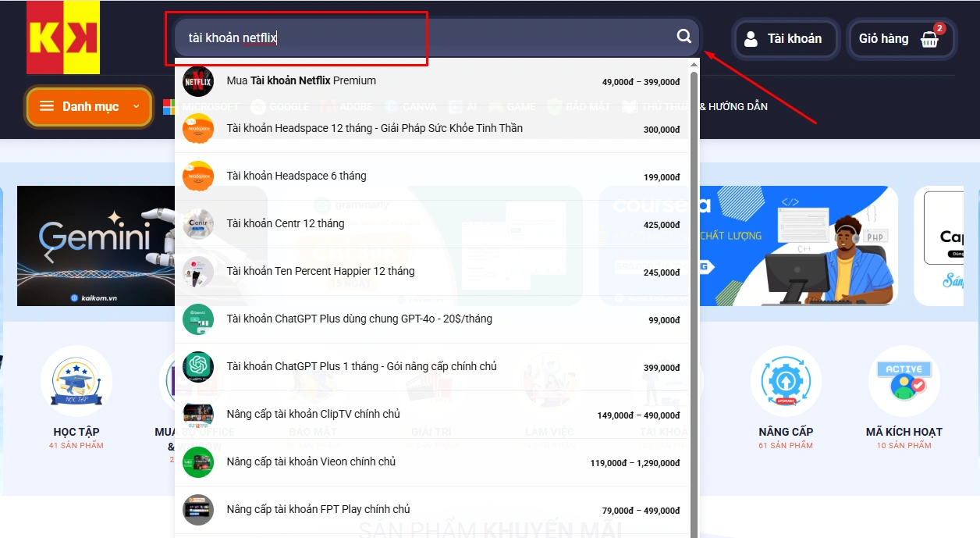Image resolution: width=980 pixels, height=538 pixels.
Task: Choose Mua Tài khoản Netflix Premium suggestion
Action: (301, 80)
